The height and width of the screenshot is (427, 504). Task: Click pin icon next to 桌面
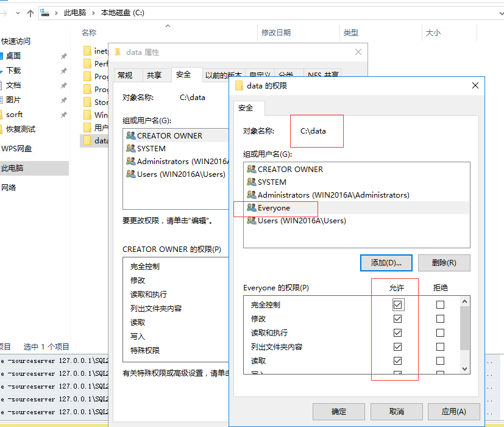click(63, 56)
